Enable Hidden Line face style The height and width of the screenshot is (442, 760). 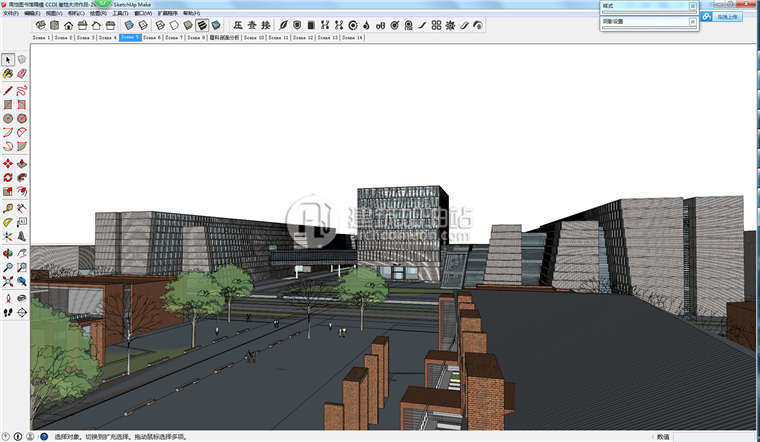174,25
